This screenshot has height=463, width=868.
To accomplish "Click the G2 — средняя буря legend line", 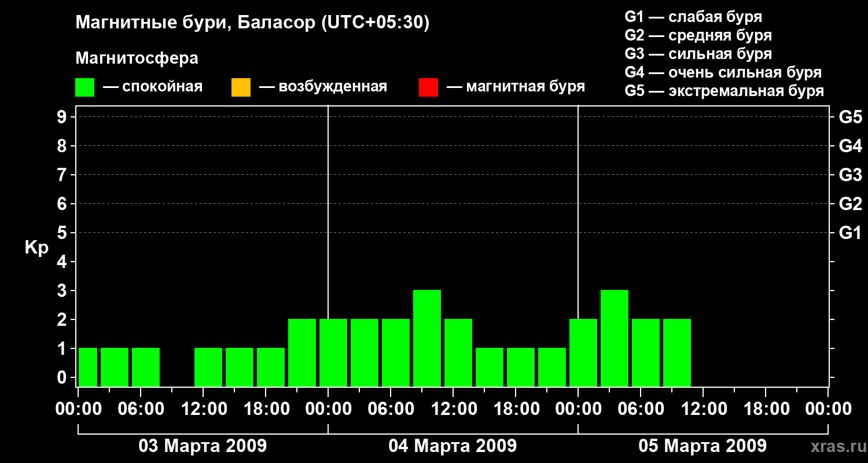I will click(698, 35).
